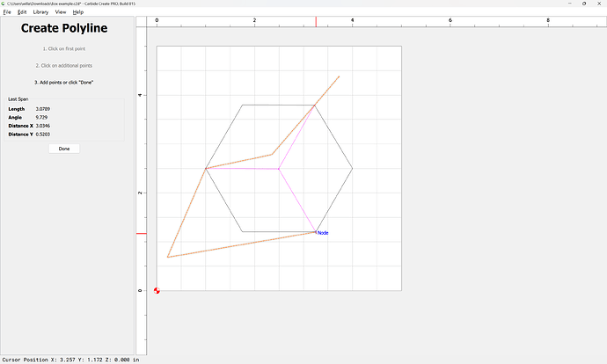Click the Cursor Position status bar text
Screen dimensions: 607x364
[x=71, y=360]
